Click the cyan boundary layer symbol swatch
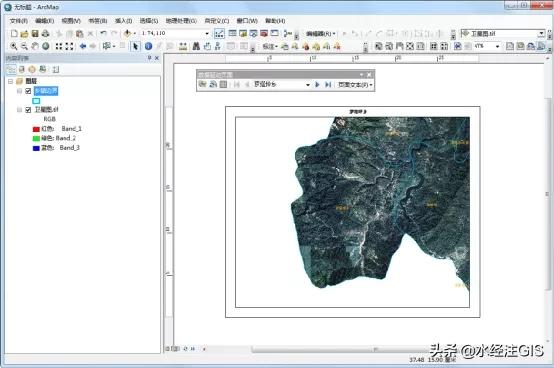Image resolution: width=554 pixels, height=368 pixels. (36, 101)
